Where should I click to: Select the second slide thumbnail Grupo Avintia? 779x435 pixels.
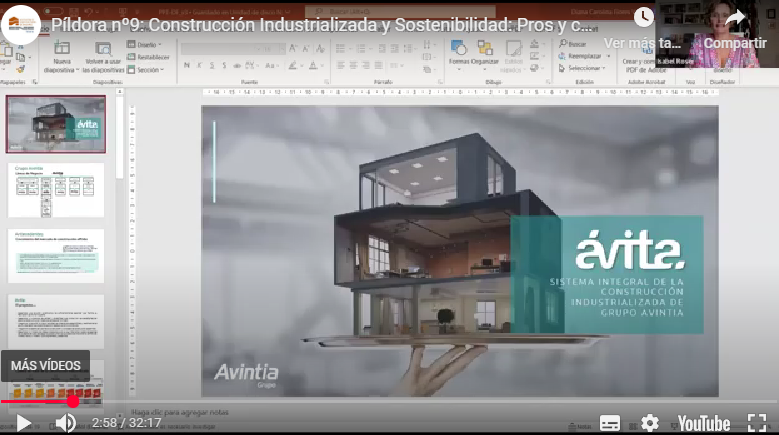click(56, 191)
